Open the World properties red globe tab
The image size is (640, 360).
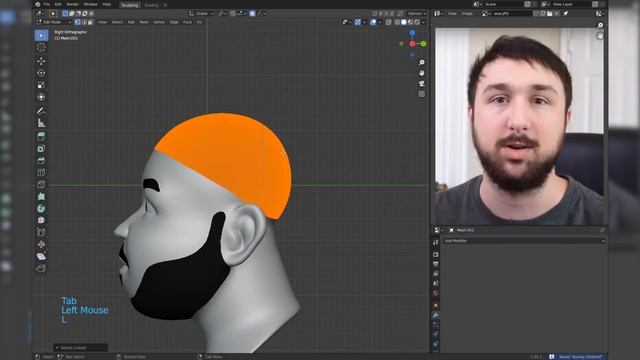coord(436,293)
